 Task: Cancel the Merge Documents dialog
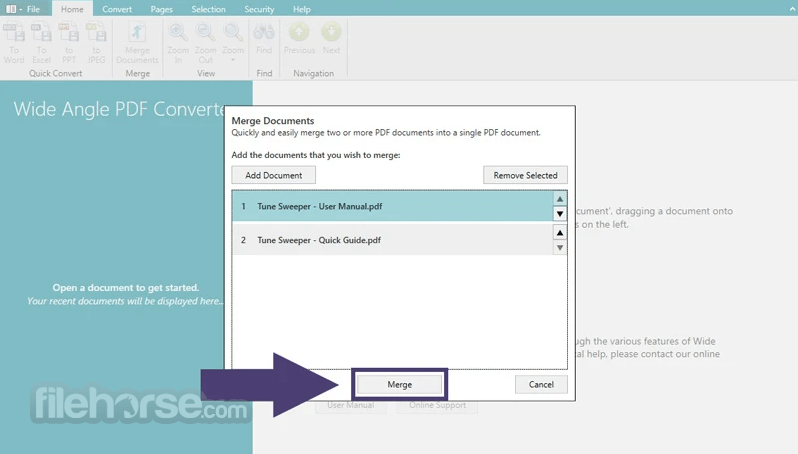click(x=541, y=384)
